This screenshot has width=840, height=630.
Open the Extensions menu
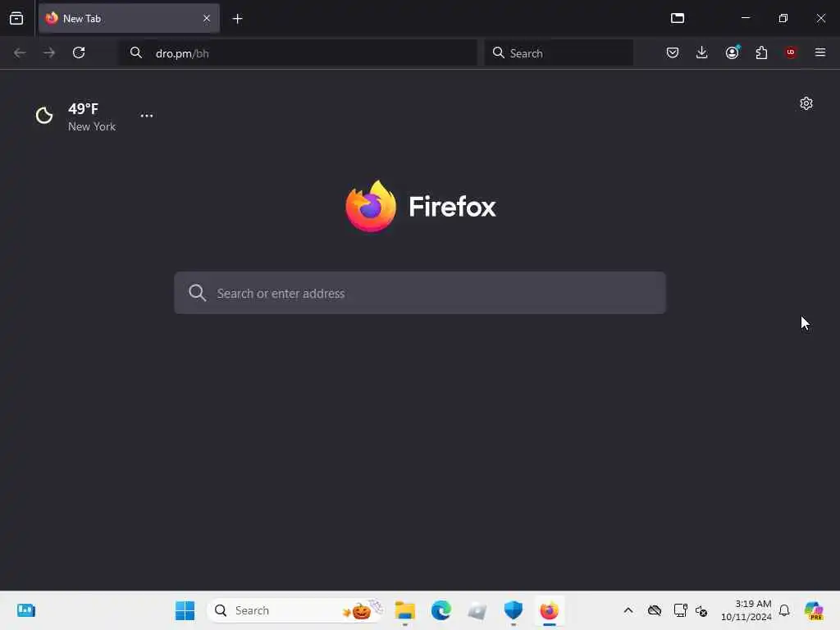click(x=761, y=52)
